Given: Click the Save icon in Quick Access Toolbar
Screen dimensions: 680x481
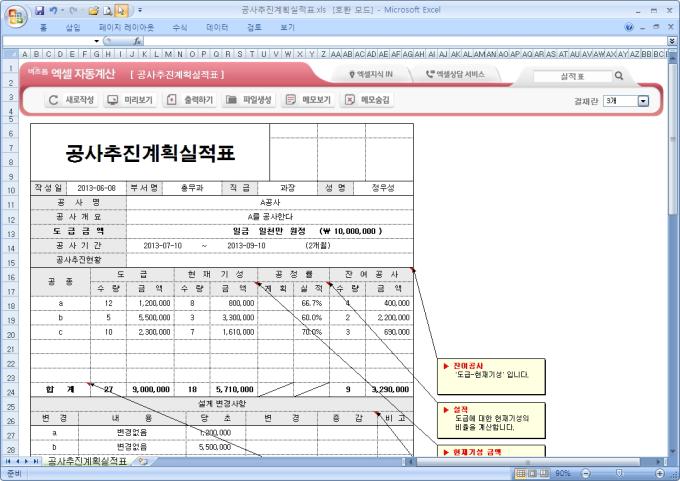Looking at the screenshot, I should 40,9.
